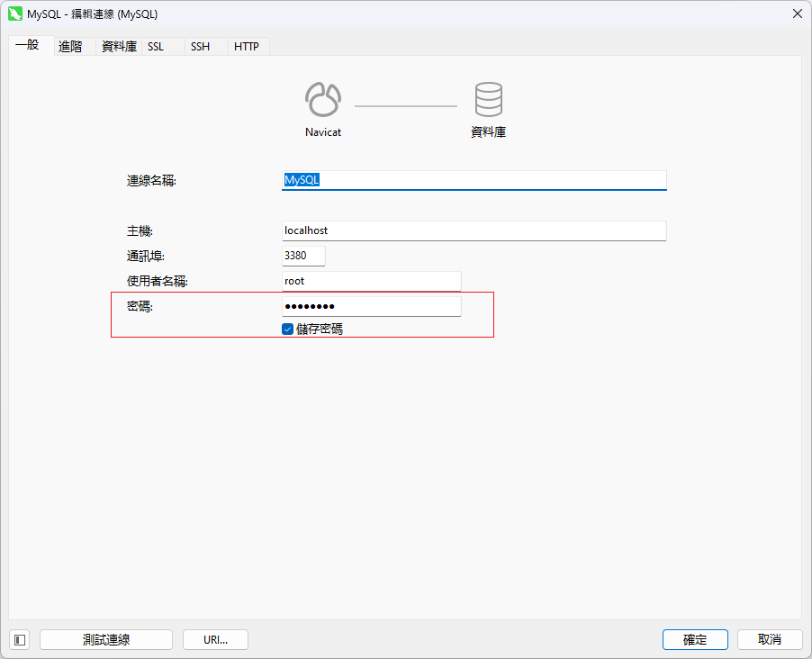
Task: Click the 連線名稱 field containing MySQL
Action: coord(474,180)
